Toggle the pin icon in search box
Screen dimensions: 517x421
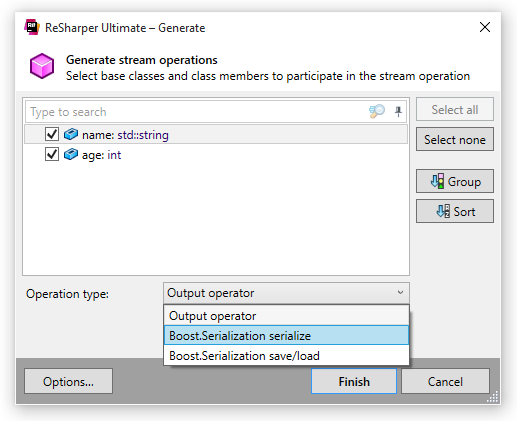pyautogui.click(x=398, y=111)
